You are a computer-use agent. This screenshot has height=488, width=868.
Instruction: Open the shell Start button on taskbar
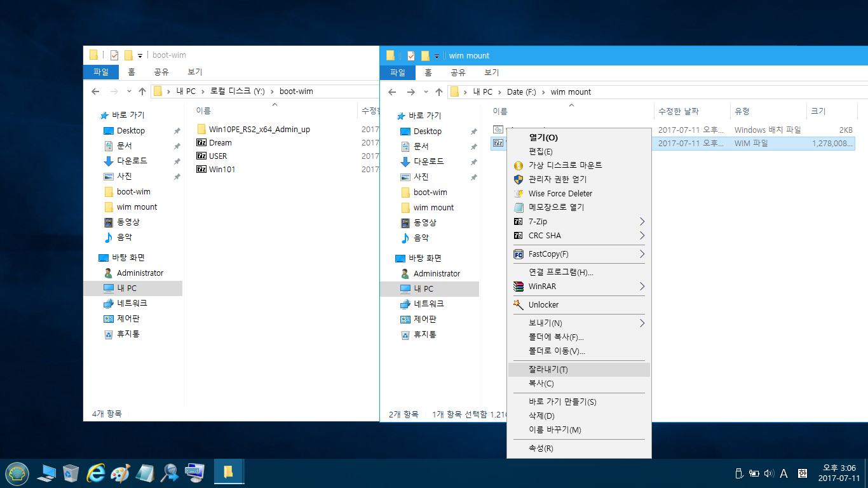tap(17, 473)
